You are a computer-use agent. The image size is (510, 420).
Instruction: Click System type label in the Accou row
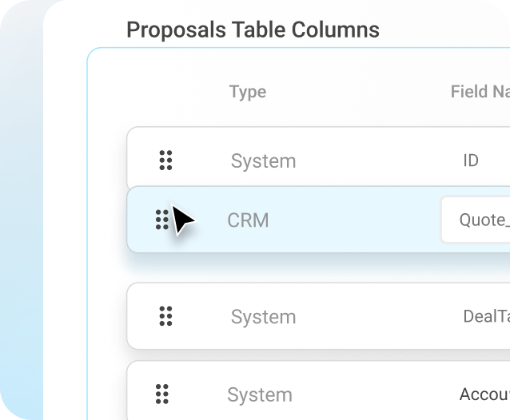click(x=260, y=395)
